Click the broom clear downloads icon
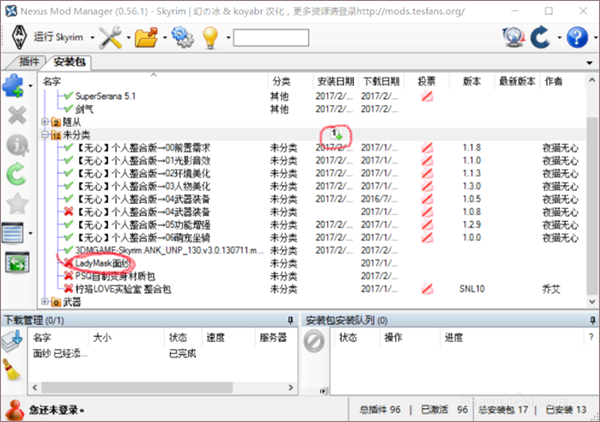This screenshot has height=422, width=600. point(11,369)
